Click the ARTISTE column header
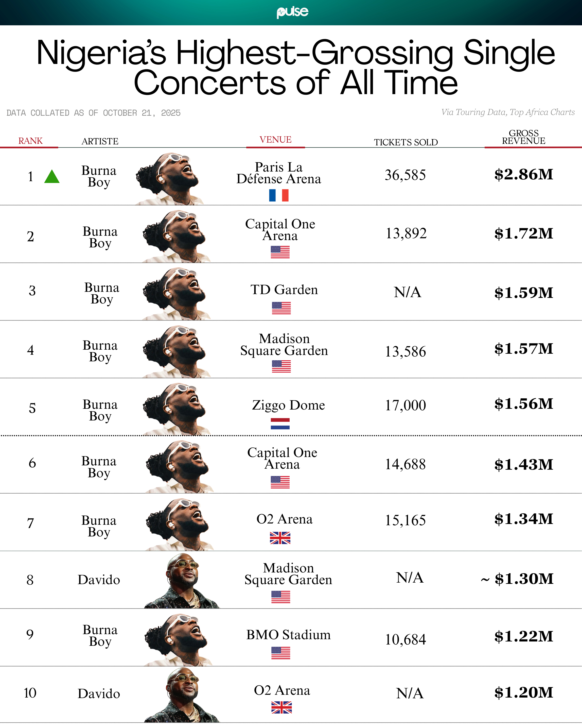Screen dimensions: 582x728 pyautogui.click(x=100, y=141)
